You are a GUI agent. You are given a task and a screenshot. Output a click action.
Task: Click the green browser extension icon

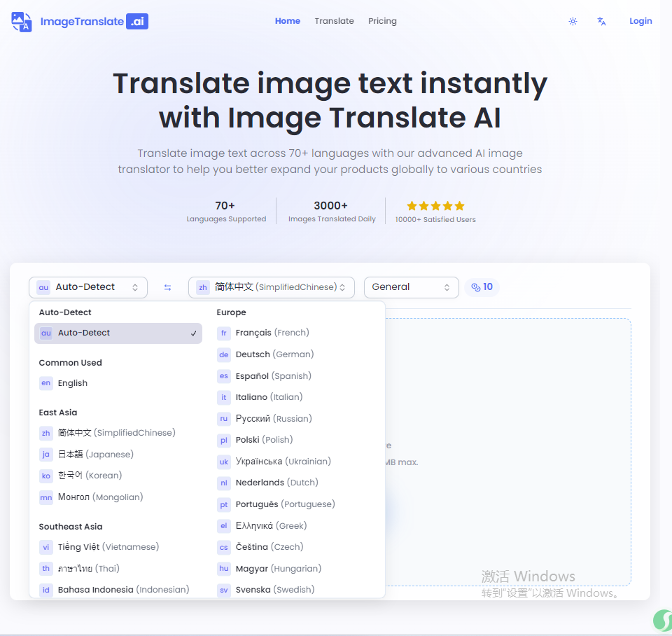[663, 621]
